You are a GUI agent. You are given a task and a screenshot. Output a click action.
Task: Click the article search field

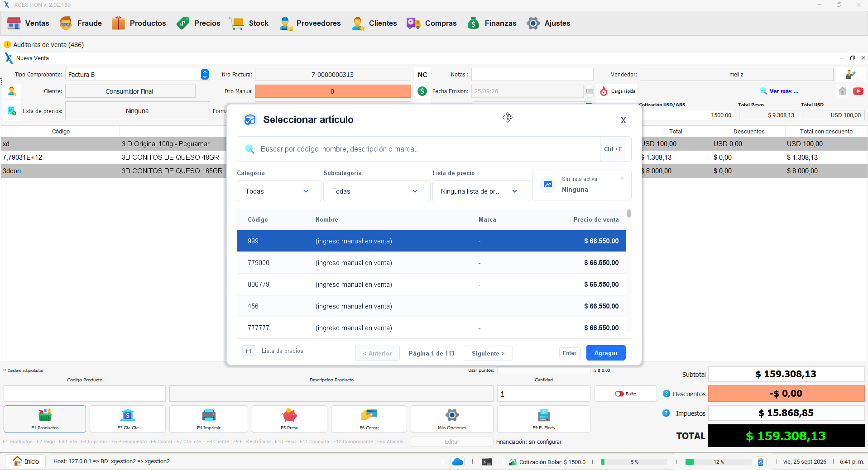(418, 149)
